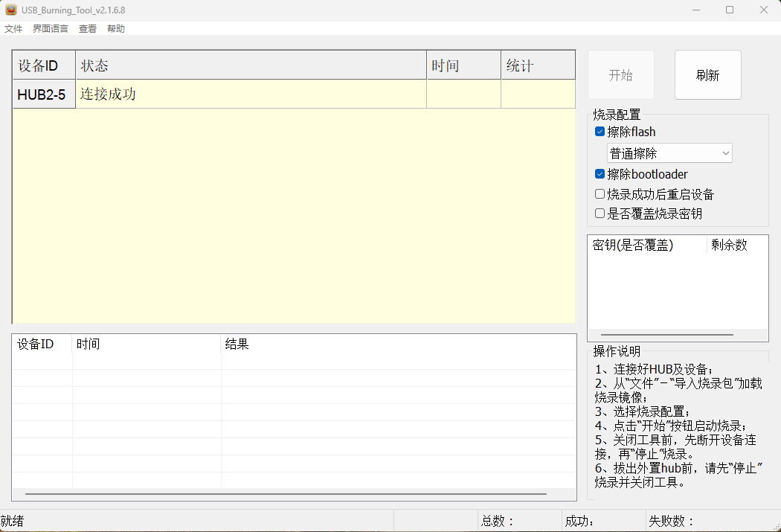Image resolution: width=781 pixels, height=532 pixels.
Task: Enable 烧录成功后重启设备 checkbox
Action: (600, 195)
